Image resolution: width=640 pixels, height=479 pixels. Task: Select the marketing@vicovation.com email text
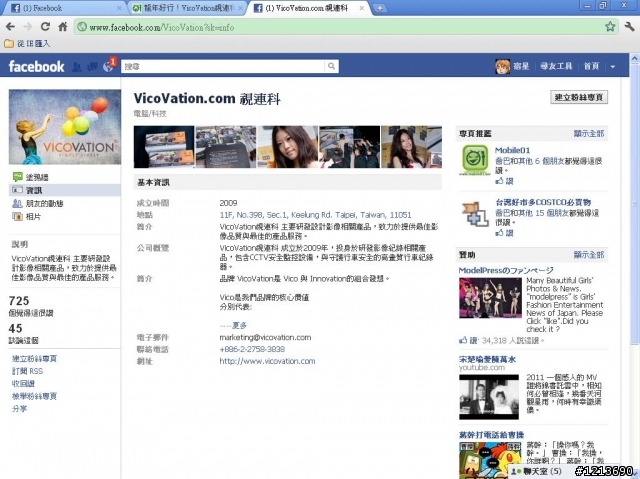265,337
